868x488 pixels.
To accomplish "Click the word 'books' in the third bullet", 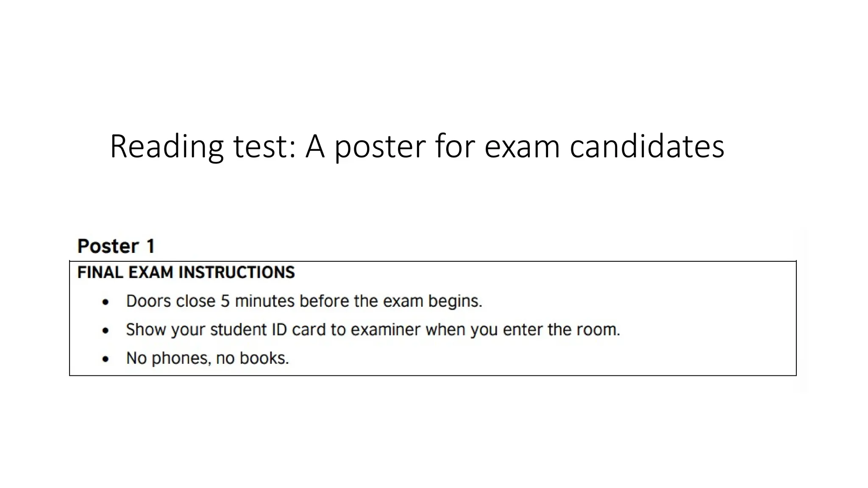I will 263,358.
